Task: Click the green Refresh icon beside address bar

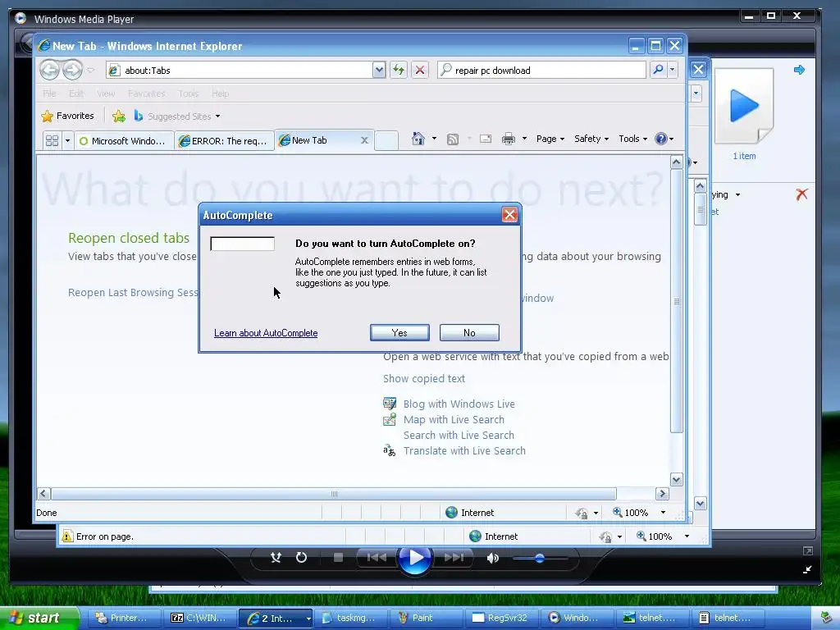Action: 399,70
